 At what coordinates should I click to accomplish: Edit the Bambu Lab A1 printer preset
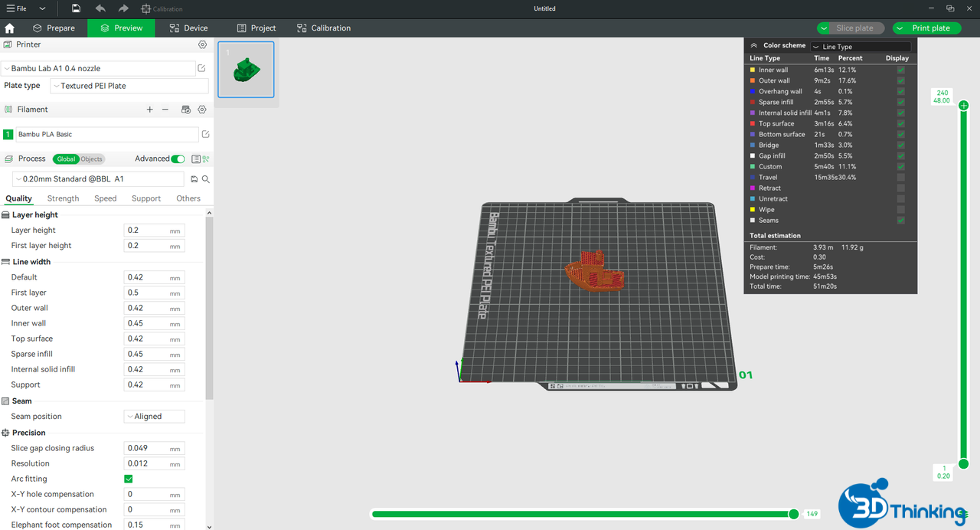pyautogui.click(x=202, y=68)
